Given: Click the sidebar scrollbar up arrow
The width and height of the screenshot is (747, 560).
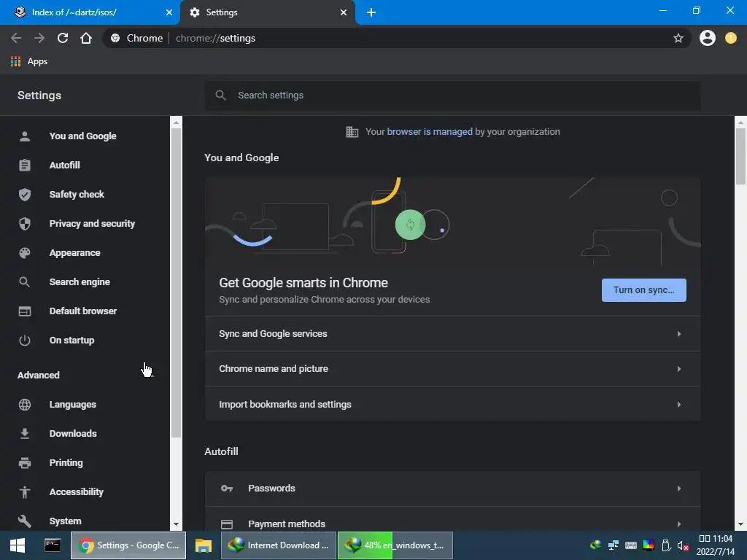Looking at the screenshot, I should (176, 122).
